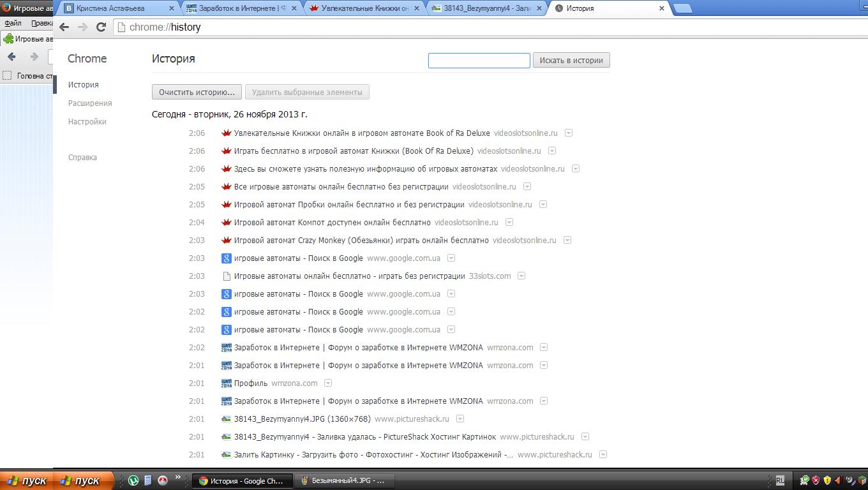Select История in Chrome sidebar

83,85
